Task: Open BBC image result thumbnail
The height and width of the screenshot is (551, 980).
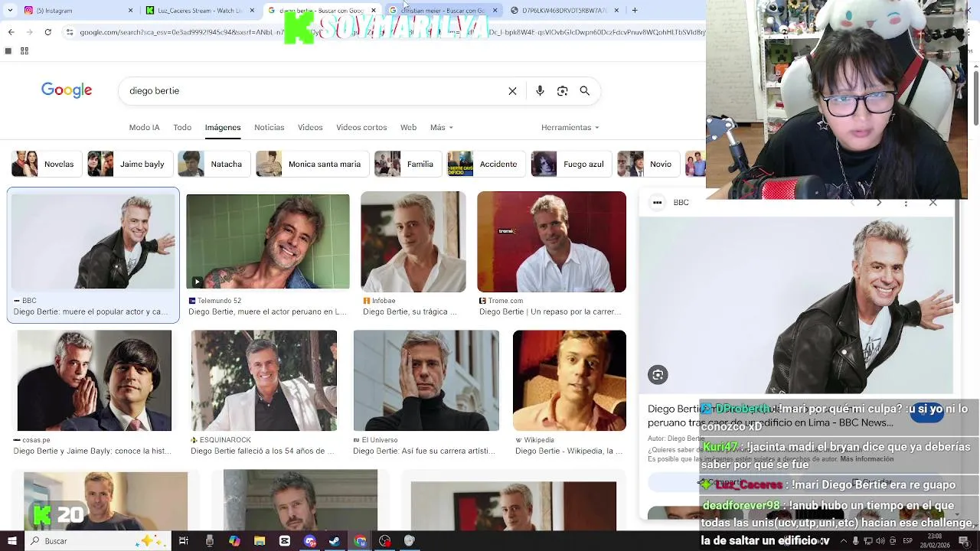Action: [93, 241]
